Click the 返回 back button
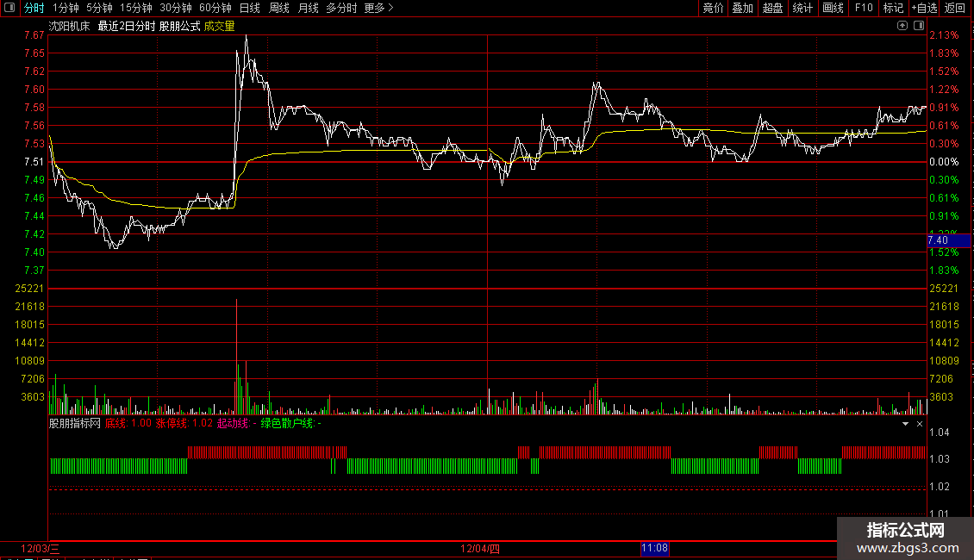 point(955,8)
